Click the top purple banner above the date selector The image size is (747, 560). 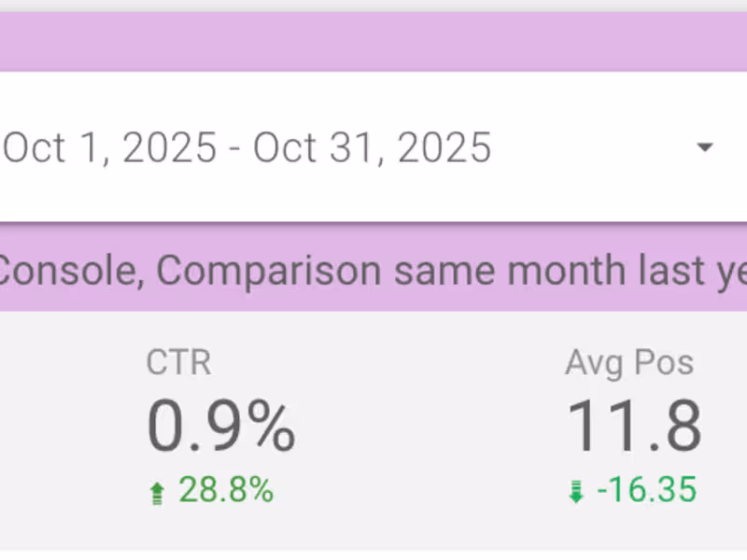[373, 42]
